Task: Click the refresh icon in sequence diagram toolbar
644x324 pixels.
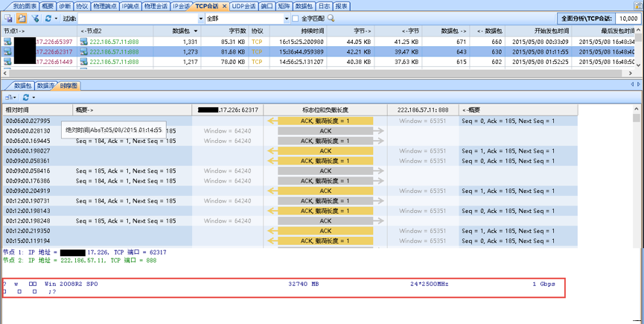Action: click(25, 98)
